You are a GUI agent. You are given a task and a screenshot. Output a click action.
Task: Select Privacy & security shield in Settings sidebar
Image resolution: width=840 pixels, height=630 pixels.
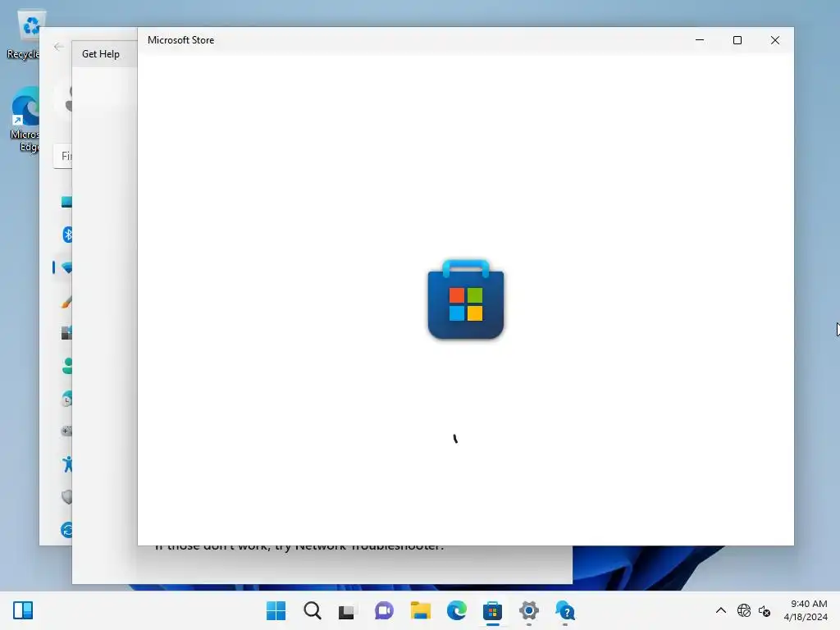tap(66, 497)
